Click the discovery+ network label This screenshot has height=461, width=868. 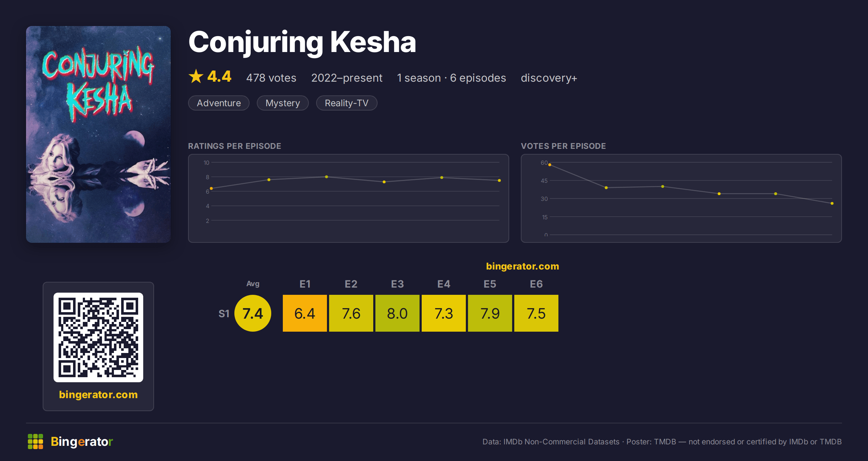coord(549,78)
